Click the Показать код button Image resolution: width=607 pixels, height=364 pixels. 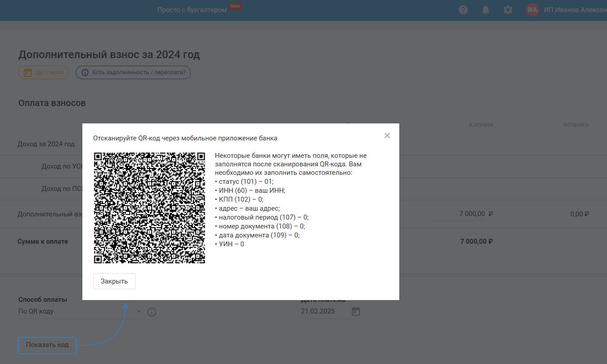pos(47,345)
